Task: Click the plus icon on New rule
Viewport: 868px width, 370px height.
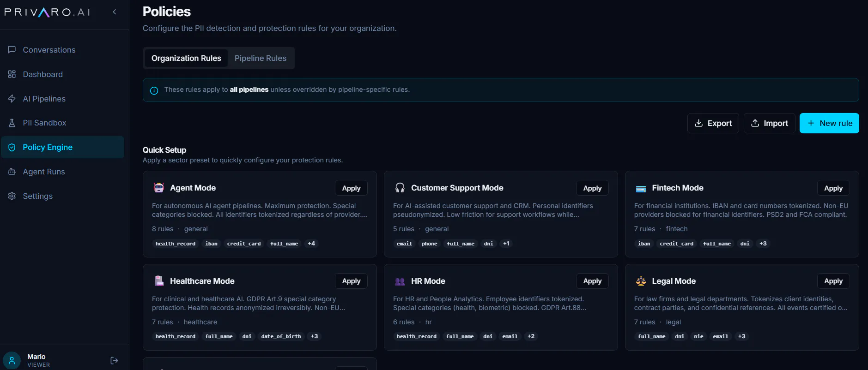Action: pos(811,123)
